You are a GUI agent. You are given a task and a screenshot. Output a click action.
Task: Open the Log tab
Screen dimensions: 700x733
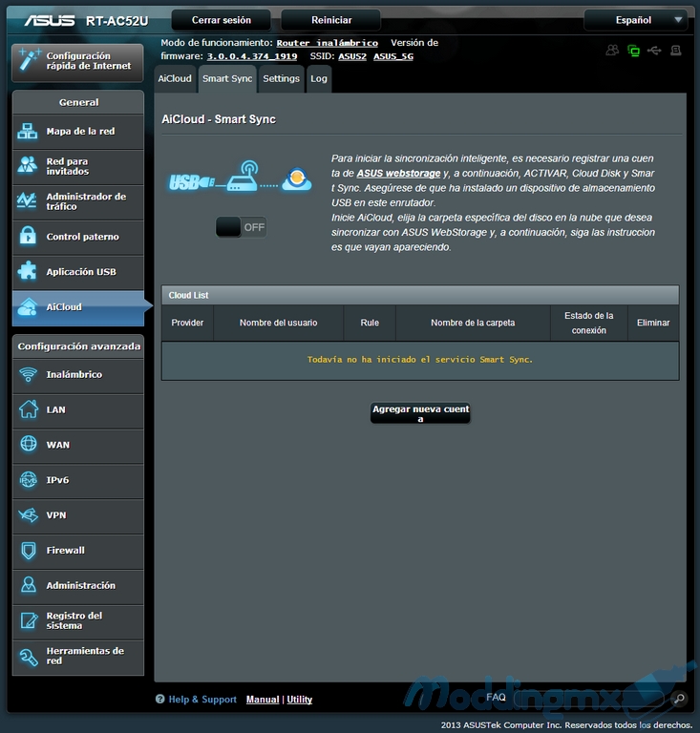click(x=319, y=78)
